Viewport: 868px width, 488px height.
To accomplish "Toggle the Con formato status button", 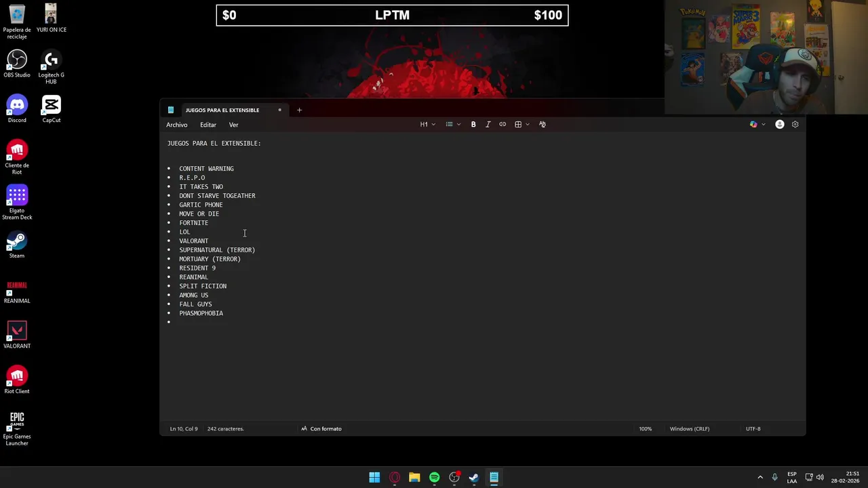I will tap(321, 429).
